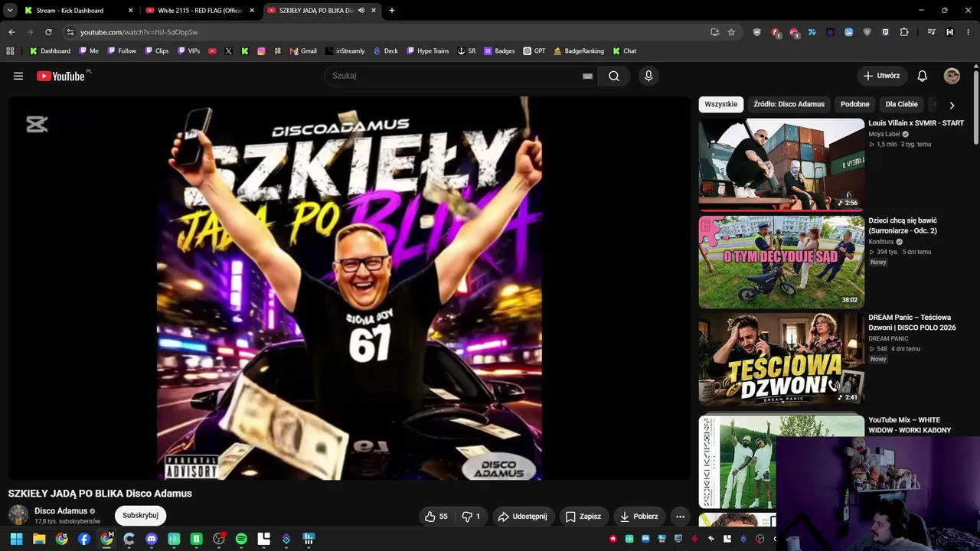This screenshot has width=980, height=551.
Task: Switch to White 2115 - RED FLAG tab
Action: pyautogui.click(x=201, y=11)
